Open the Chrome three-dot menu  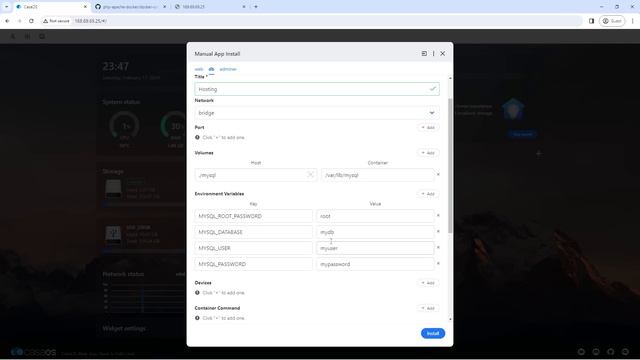click(x=633, y=21)
